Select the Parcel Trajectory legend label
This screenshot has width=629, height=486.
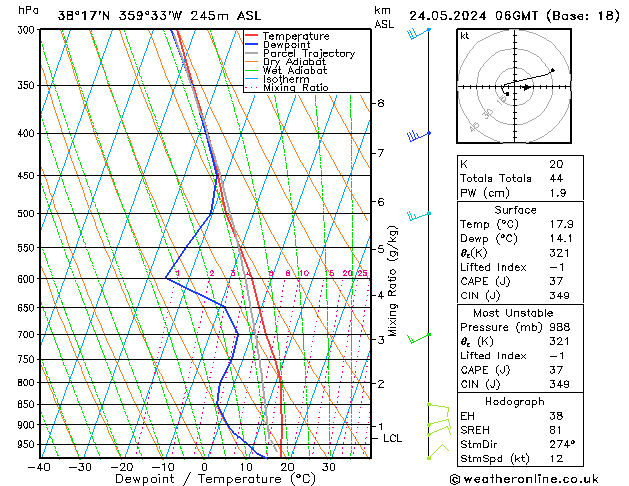point(309,53)
